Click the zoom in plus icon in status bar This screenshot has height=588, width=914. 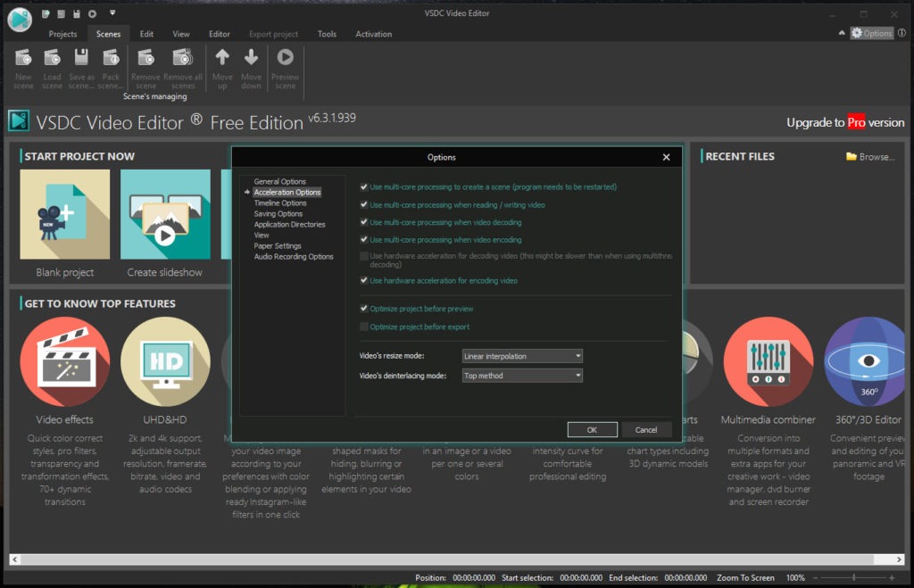point(892,578)
